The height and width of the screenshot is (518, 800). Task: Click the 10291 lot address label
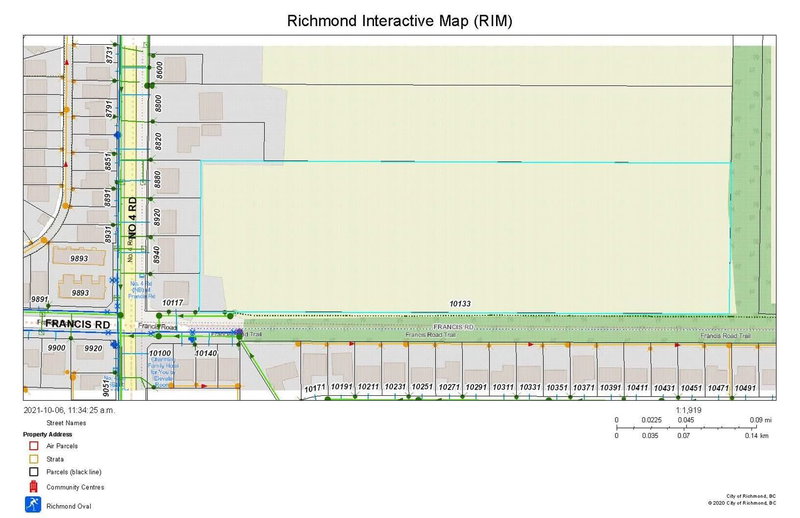pyautogui.click(x=476, y=387)
